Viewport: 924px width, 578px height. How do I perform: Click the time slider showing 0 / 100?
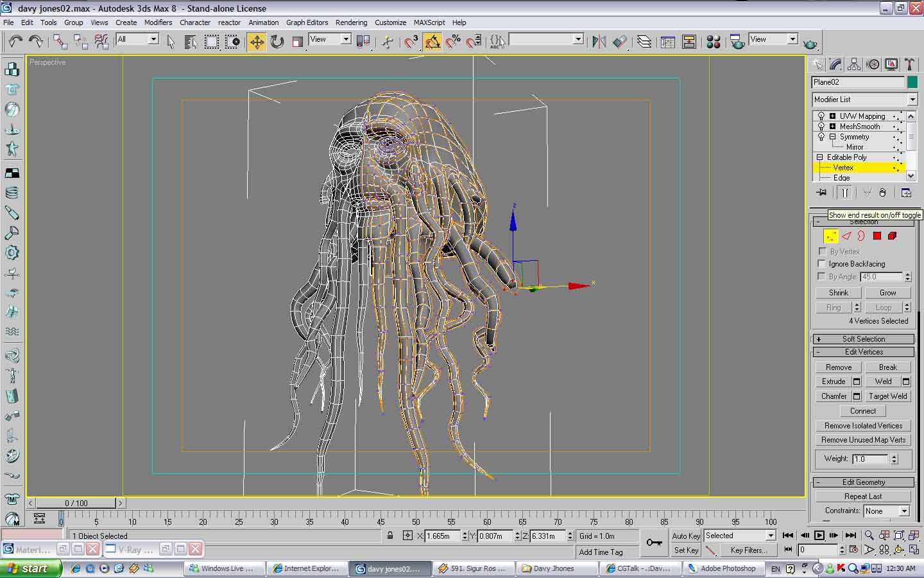76,503
